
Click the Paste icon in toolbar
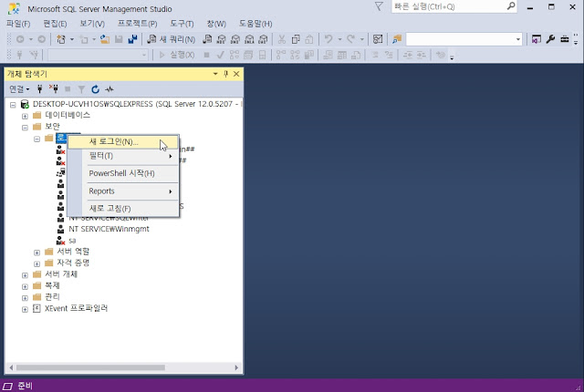(309, 39)
